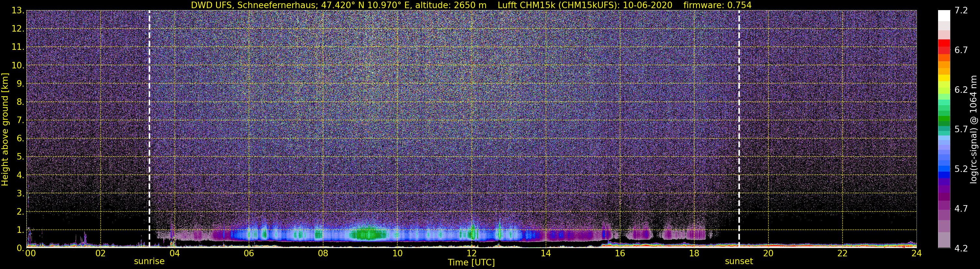Click the time axis tick '18'
The image size is (980, 269).
tap(694, 254)
